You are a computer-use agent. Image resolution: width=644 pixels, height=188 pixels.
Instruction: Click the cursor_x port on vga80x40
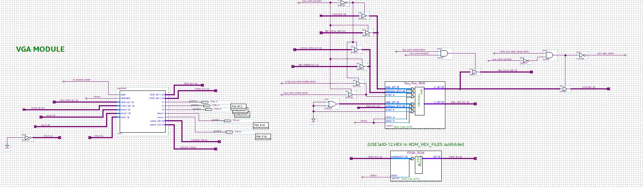click(157, 121)
